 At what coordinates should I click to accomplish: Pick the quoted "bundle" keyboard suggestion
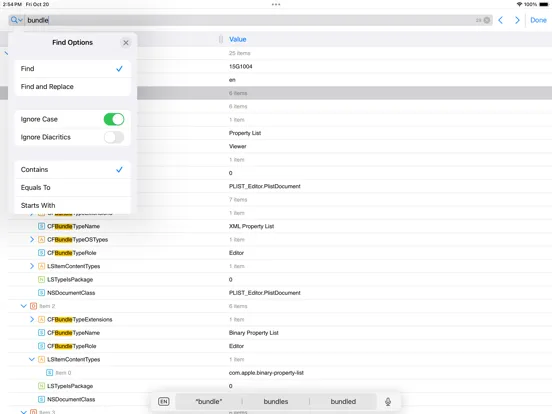click(209, 402)
